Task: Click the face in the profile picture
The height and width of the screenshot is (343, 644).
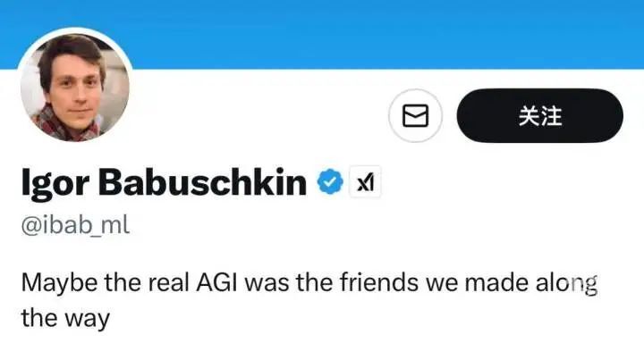Action: click(74, 88)
